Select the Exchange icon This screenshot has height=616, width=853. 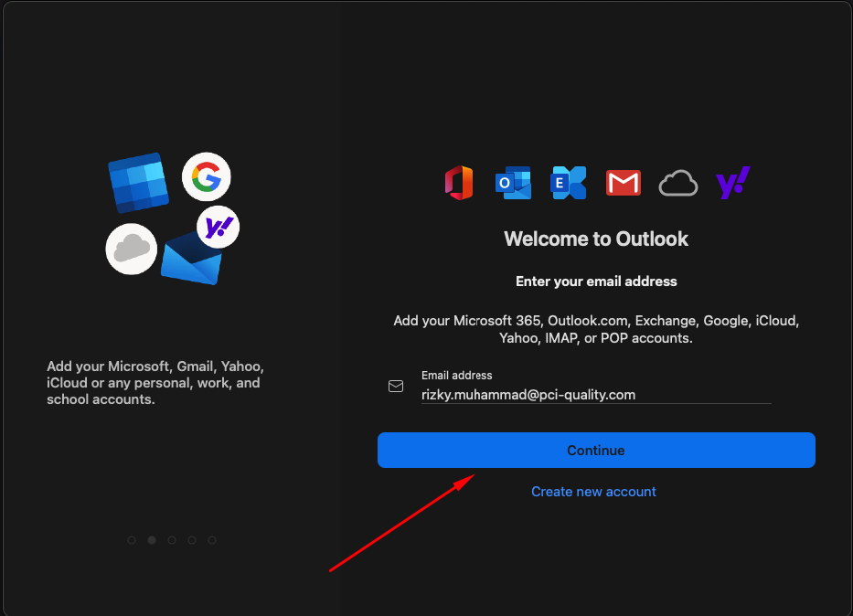[x=569, y=183]
